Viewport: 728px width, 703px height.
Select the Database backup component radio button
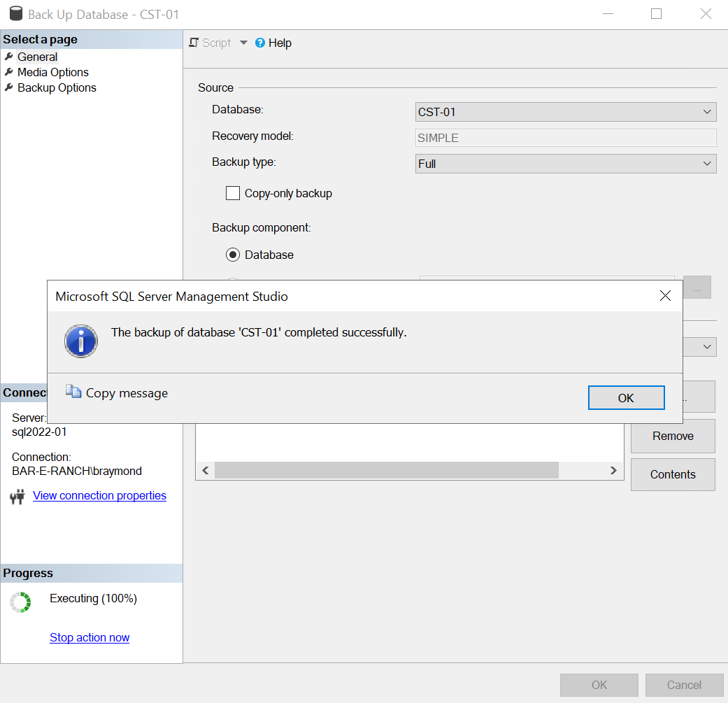tap(233, 255)
